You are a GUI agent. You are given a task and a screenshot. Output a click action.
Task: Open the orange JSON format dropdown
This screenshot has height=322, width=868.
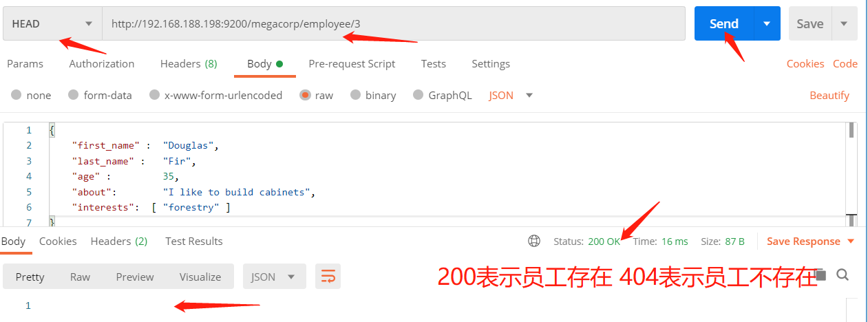coord(511,95)
